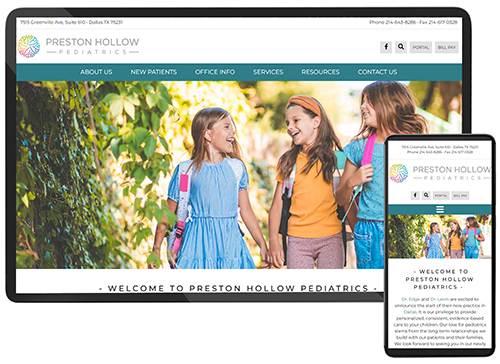This screenshot has height=364, width=500.
Task: Open CONTACT US menu item
Action: pyautogui.click(x=377, y=72)
